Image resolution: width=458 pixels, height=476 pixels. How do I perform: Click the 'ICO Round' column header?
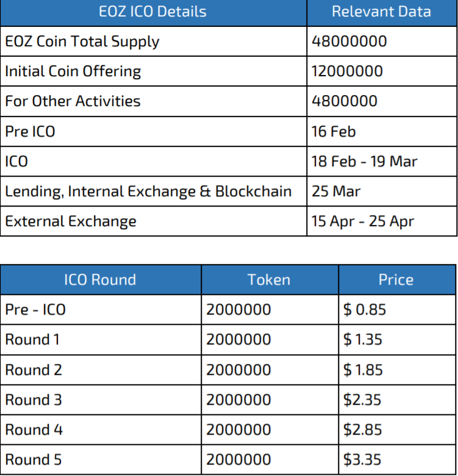pyautogui.click(x=100, y=280)
